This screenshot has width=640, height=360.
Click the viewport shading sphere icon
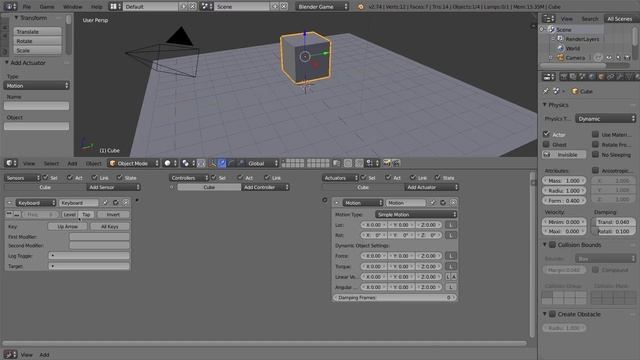point(170,163)
